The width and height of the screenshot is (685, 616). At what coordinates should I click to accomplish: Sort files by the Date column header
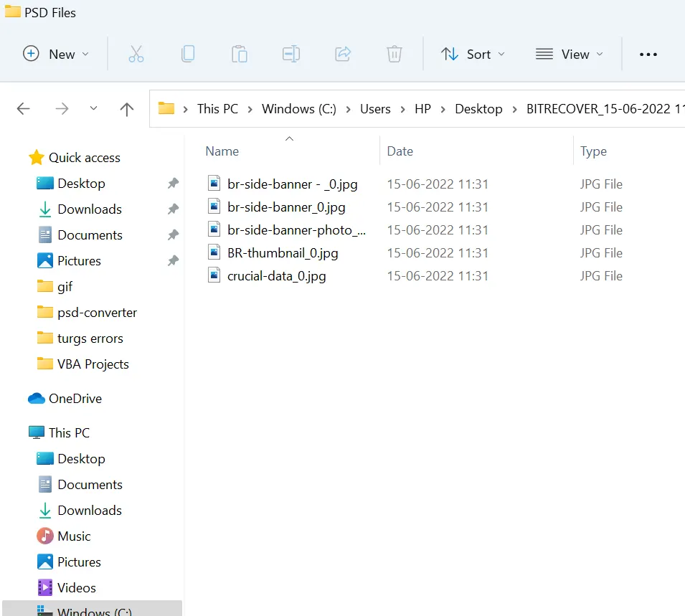tap(400, 151)
